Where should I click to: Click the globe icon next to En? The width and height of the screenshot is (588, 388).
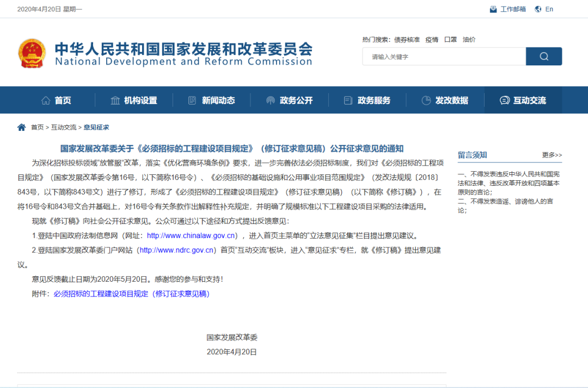click(x=538, y=9)
